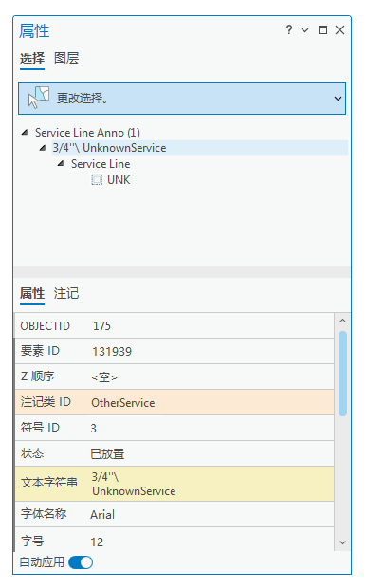The height and width of the screenshot is (588, 367).
Task: Collapse the Service Line related node
Action: coord(61,164)
